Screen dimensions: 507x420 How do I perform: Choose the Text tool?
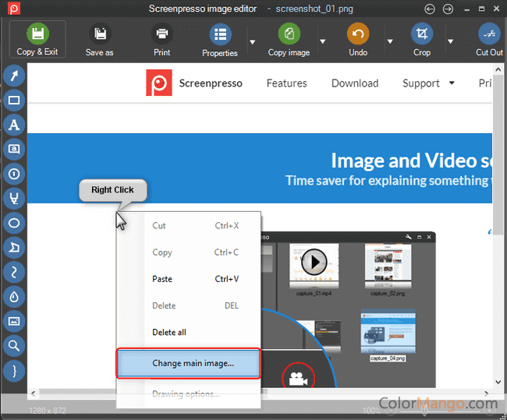pyautogui.click(x=14, y=125)
